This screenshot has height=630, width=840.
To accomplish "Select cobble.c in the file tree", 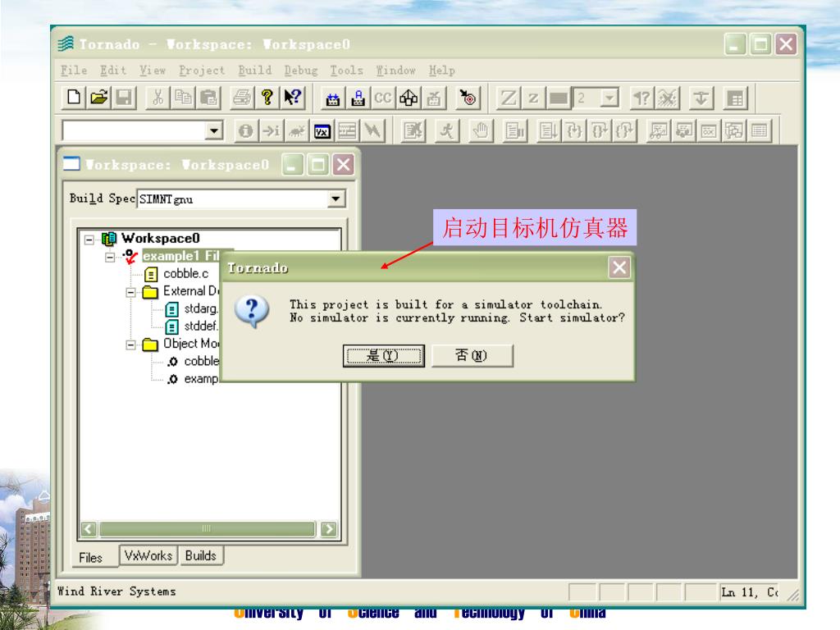I will coord(186,274).
